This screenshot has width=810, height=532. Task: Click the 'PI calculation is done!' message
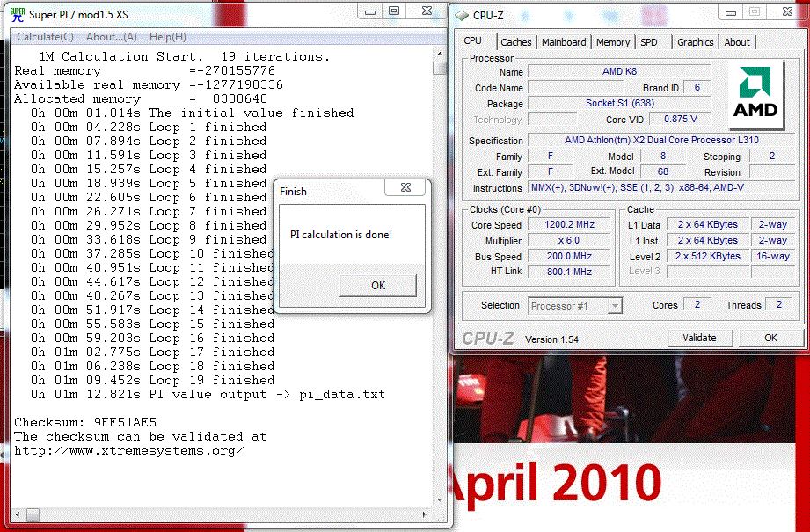(x=341, y=235)
